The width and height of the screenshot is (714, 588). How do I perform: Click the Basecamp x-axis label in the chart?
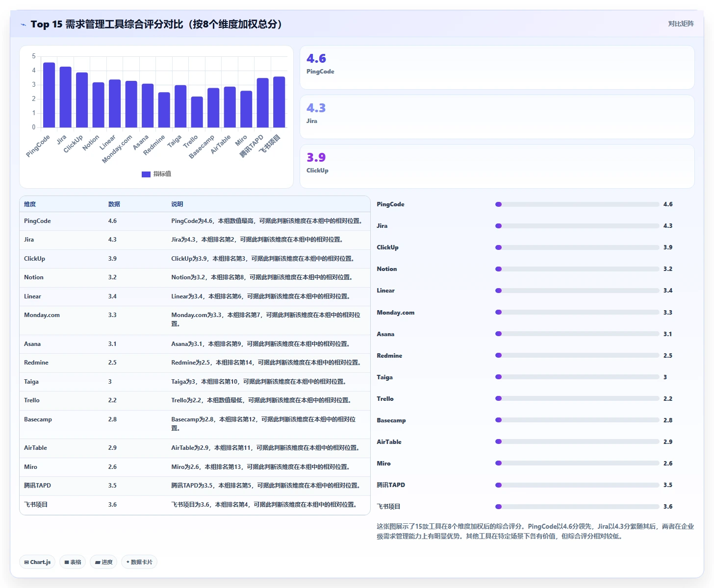[202, 147]
